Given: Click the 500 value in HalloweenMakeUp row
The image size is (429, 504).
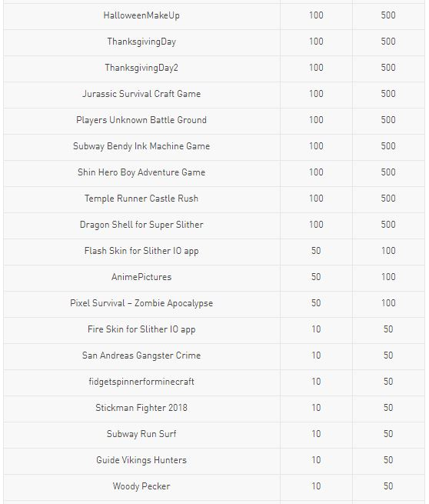Looking at the screenshot, I should (388, 15).
